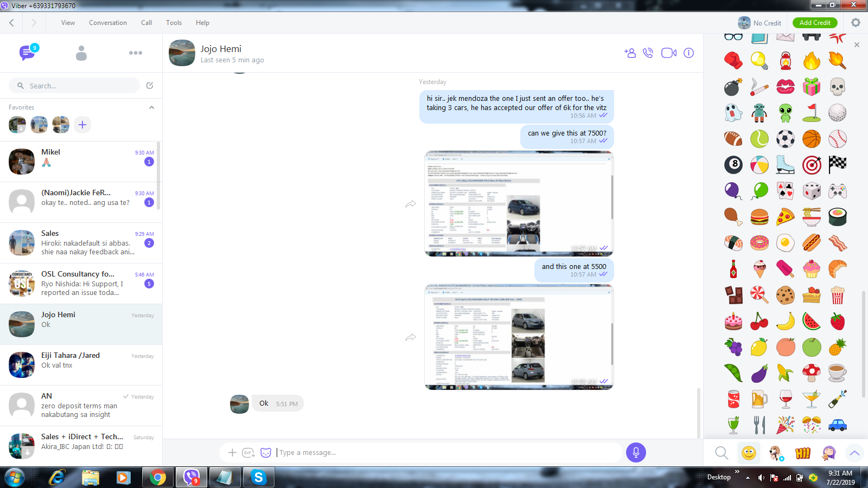
Task: Record a voice message with microphone button
Action: click(x=636, y=452)
